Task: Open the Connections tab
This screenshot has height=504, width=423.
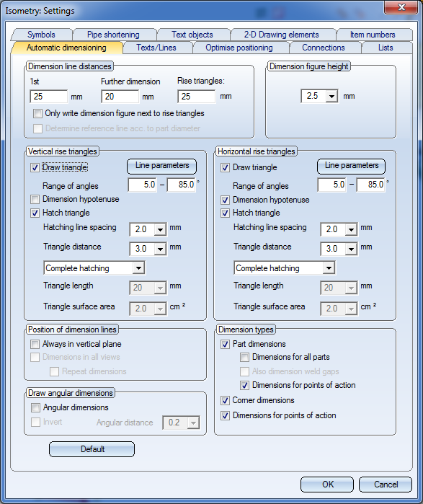Action: click(x=323, y=48)
